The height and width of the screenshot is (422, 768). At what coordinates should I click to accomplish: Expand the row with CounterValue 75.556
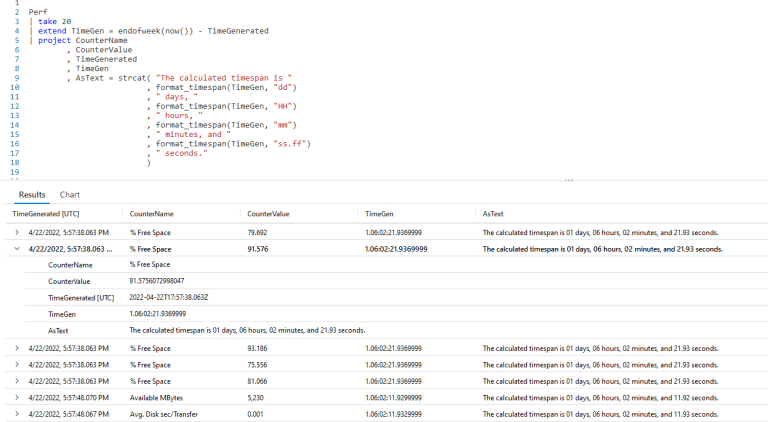click(x=17, y=364)
